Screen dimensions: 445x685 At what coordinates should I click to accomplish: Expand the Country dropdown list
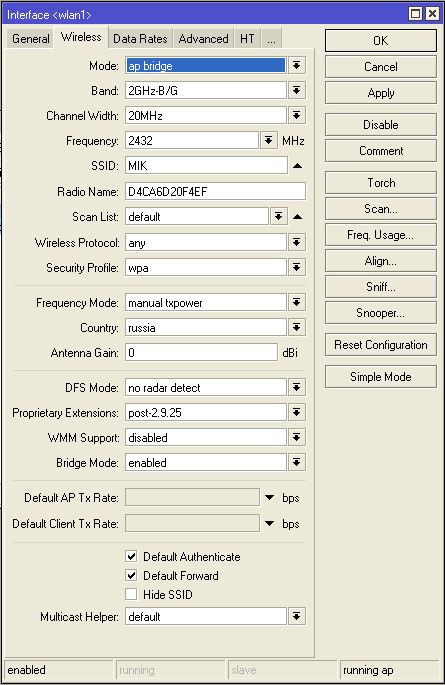297,328
